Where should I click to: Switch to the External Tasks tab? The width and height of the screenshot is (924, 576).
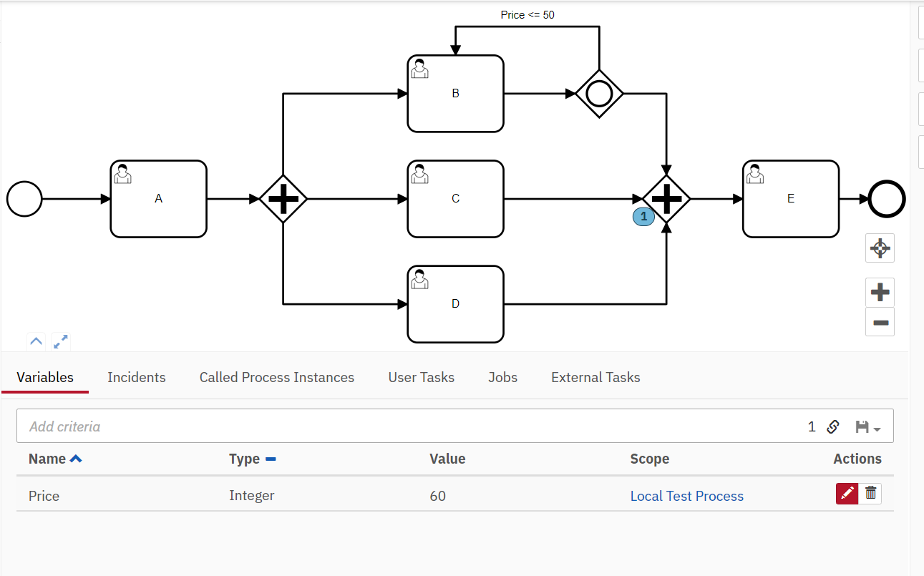pyautogui.click(x=595, y=377)
